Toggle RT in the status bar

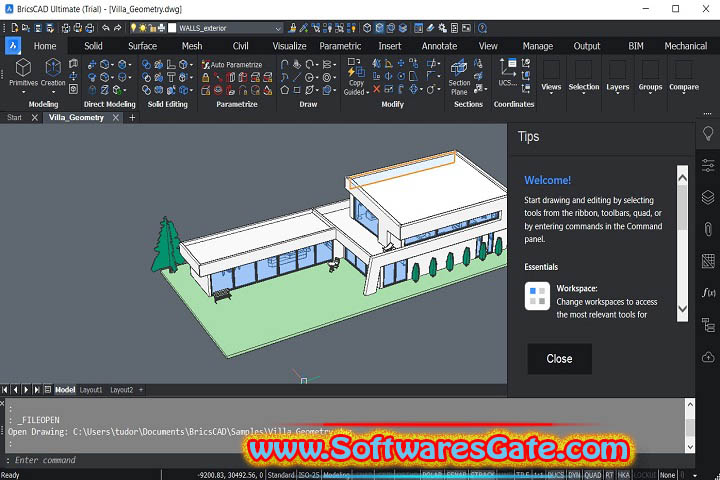(609, 475)
